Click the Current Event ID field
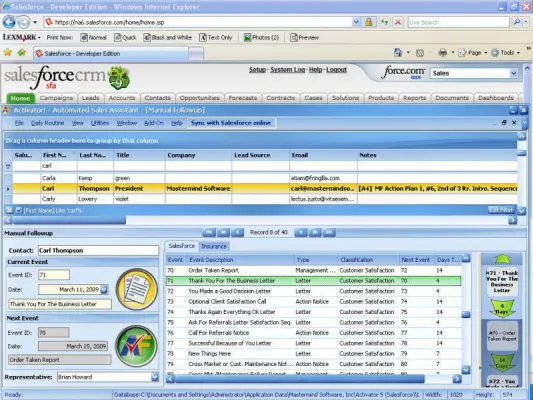Viewport: 533px width, 400px height. click(x=54, y=275)
